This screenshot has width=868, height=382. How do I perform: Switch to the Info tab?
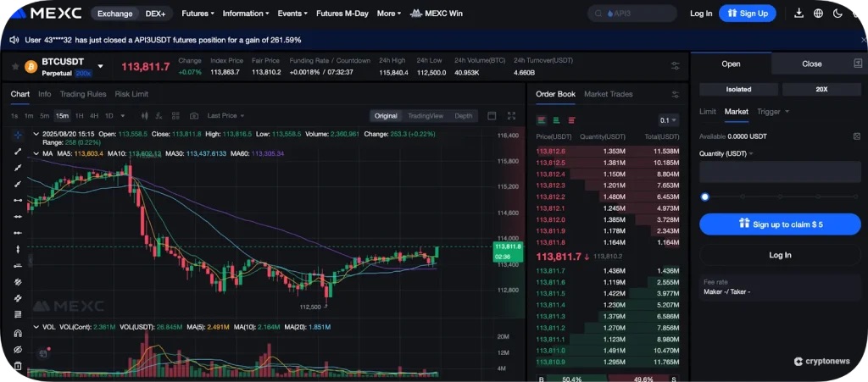[44, 94]
